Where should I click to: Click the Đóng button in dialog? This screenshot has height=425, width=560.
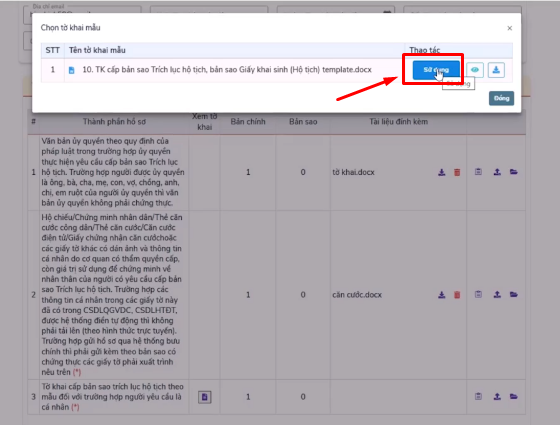501,98
